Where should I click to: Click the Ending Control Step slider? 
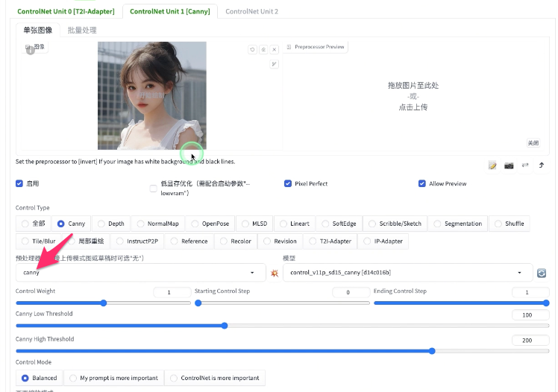click(462, 303)
